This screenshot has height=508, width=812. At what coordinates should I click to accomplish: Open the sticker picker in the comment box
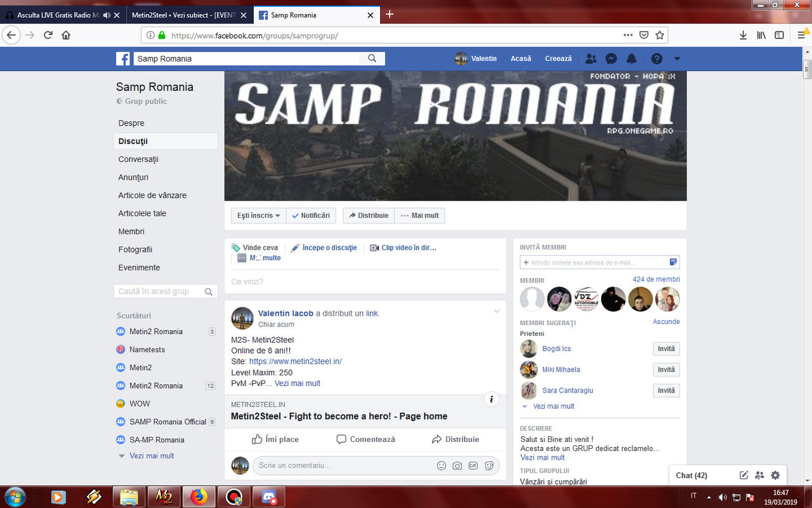pyautogui.click(x=489, y=465)
